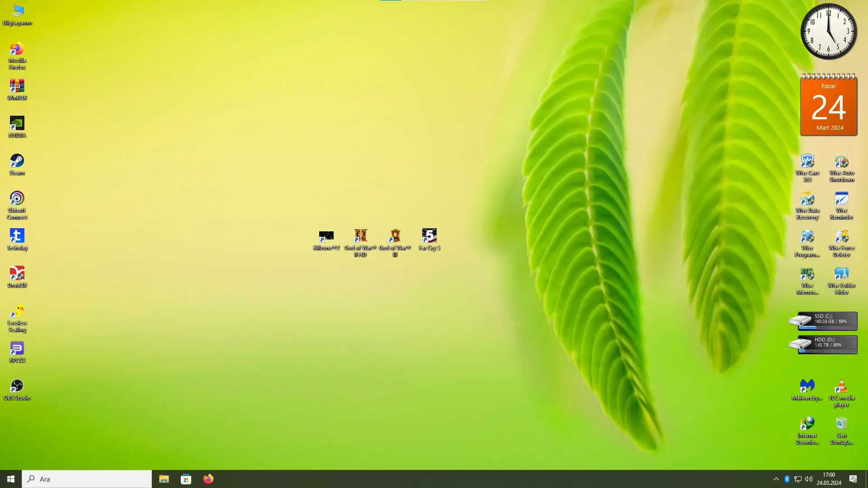The height and width of the screenshot is (488, 868).
Task: Select the NVIDIA desktop shortcut
Action: click(x=17, y=127)
